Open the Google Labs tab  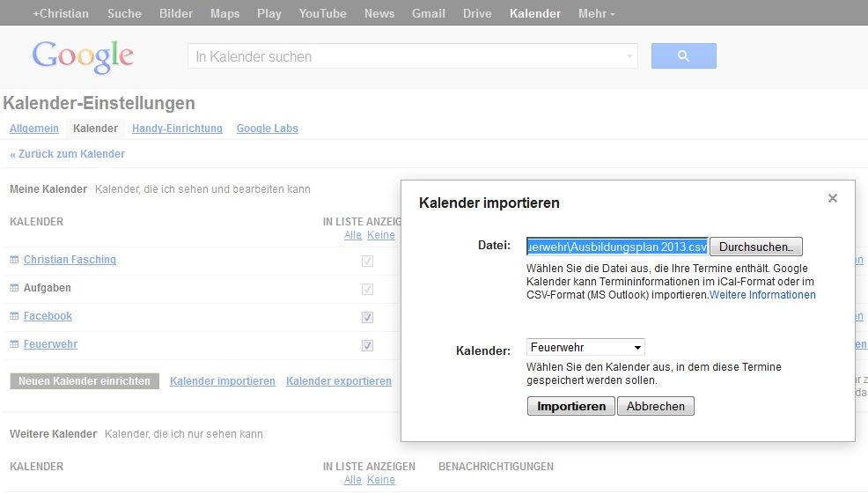click(268, 129)
